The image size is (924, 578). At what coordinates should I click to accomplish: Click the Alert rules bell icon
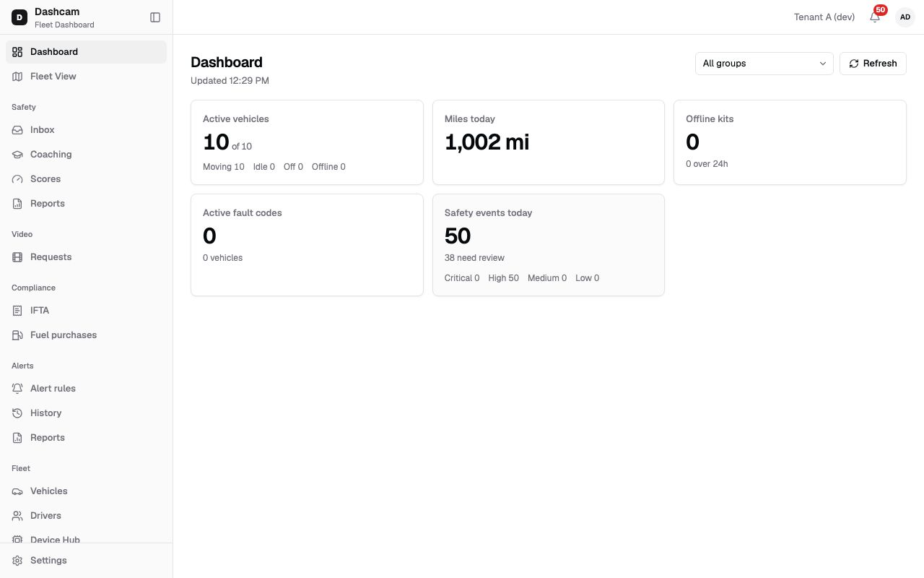[17, 389]
